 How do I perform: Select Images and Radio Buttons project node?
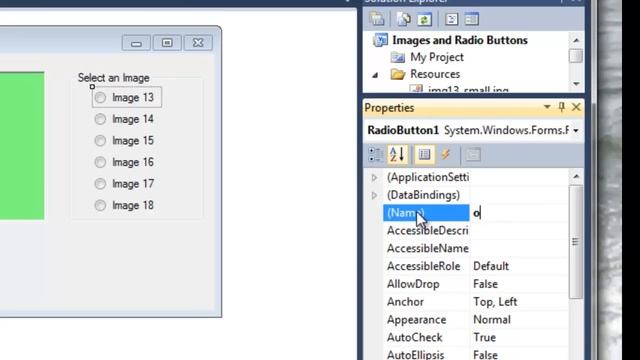click(460, 40)
